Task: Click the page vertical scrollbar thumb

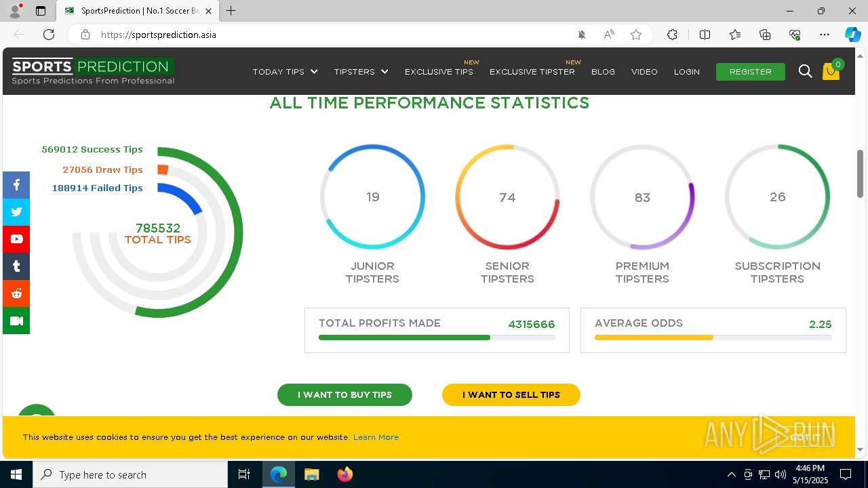Action: (x=860, y=174)
